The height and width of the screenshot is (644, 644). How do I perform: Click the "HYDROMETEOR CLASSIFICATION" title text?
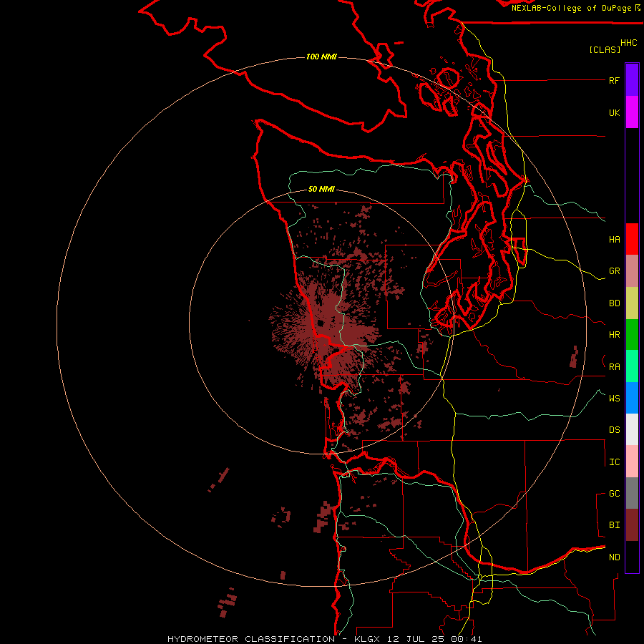[x=251, y=639]
